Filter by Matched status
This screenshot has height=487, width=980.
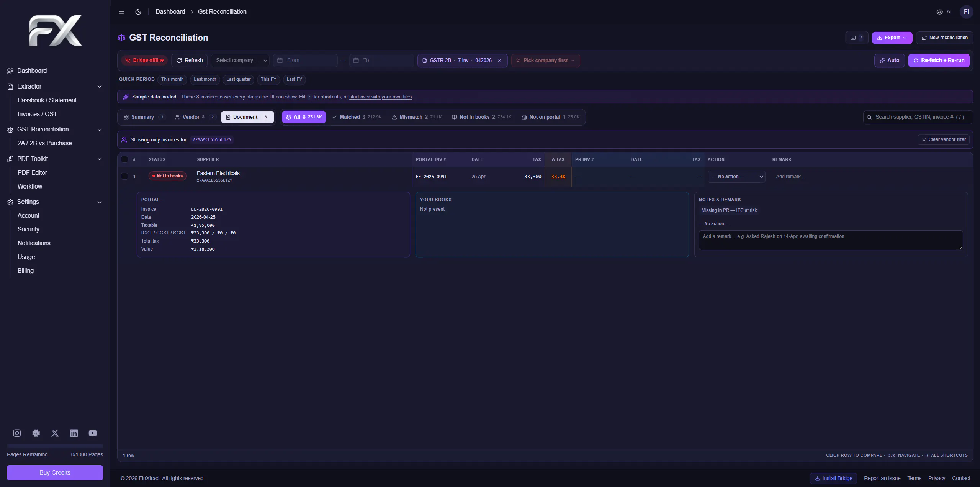coord(357,117)
